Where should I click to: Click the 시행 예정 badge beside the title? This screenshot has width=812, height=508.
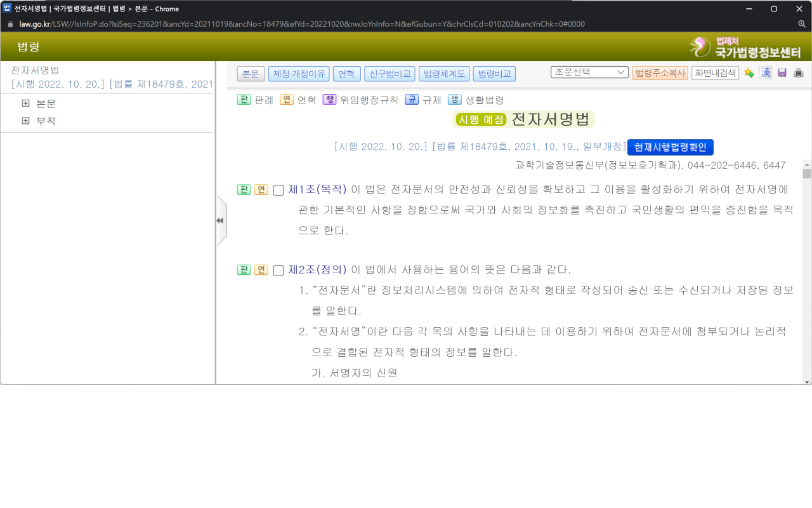coord(481,119)
